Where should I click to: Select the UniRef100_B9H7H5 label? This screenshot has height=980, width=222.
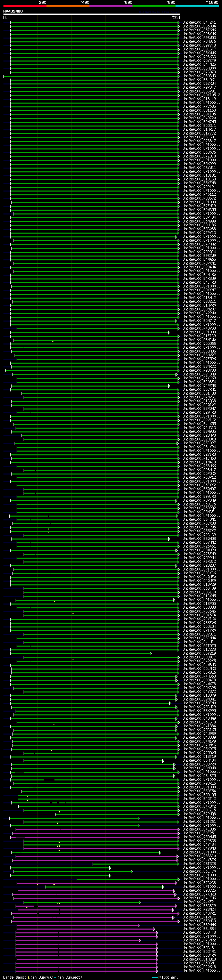[x=199, y=122]
